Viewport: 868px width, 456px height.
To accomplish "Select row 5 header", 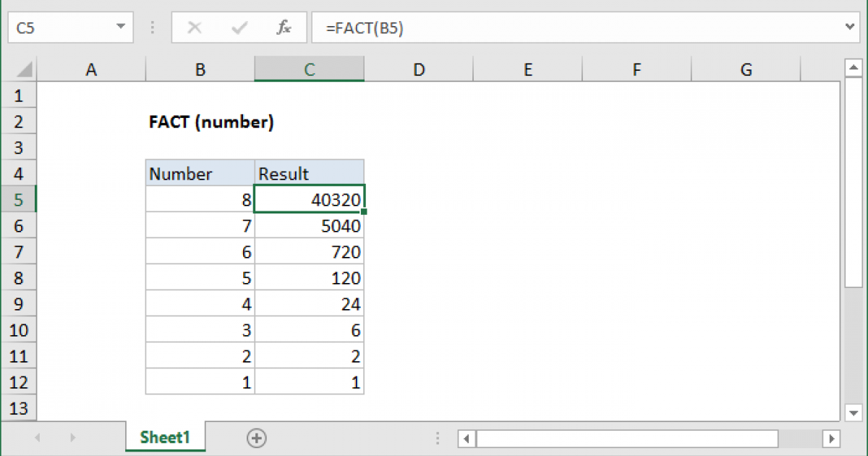I will [x=18, y=200].
